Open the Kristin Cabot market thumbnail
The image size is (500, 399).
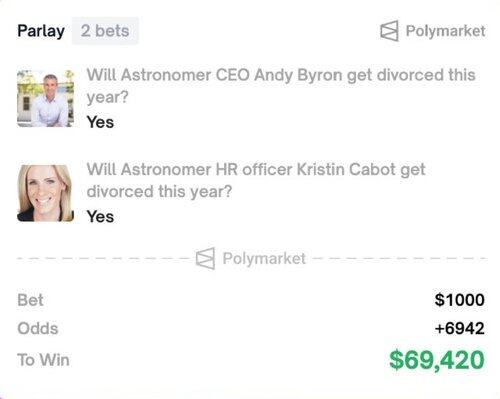pos(46,193)
